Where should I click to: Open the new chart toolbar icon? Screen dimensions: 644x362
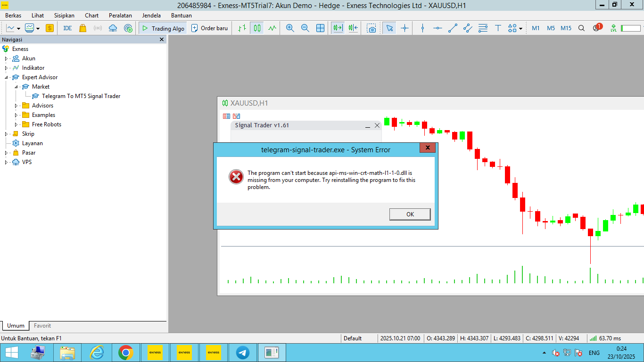pyautogui.click(x=13, y=28)
